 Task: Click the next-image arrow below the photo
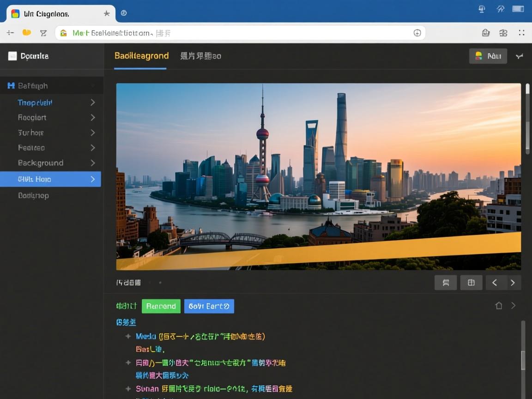click(513, 282)
